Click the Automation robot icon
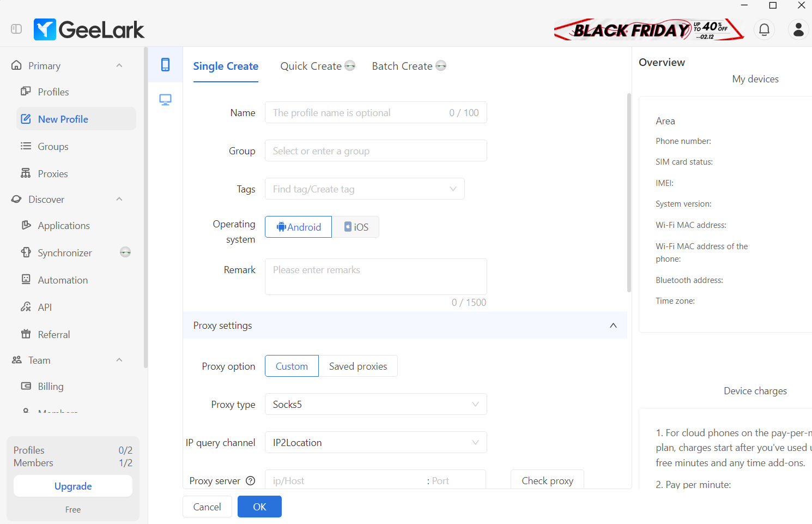812x524 pixels. pyautogui.click(x=26, y=280)
